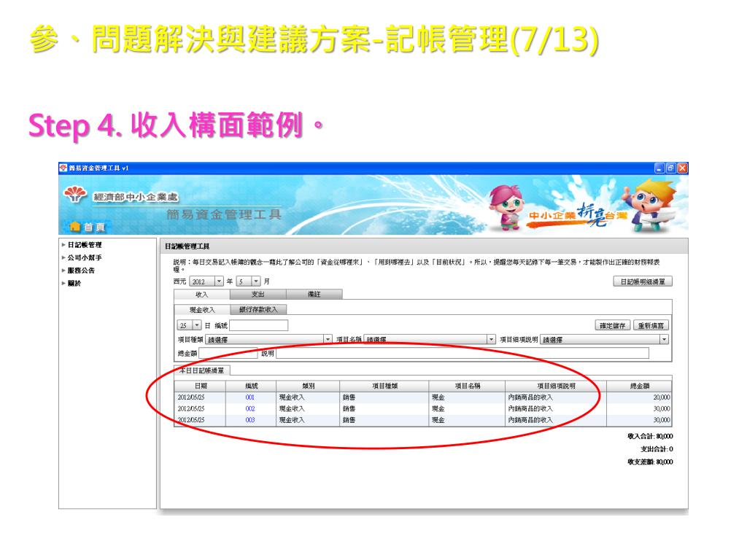
Task: Click the 總金額 input field
Action: click(228, 353)
